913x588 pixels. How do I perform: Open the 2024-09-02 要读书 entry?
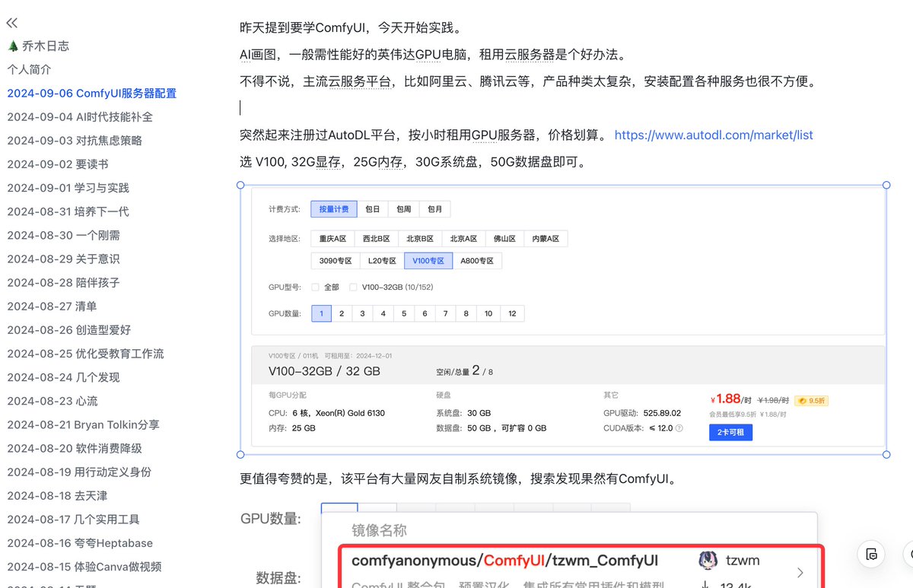pos(58,164)
